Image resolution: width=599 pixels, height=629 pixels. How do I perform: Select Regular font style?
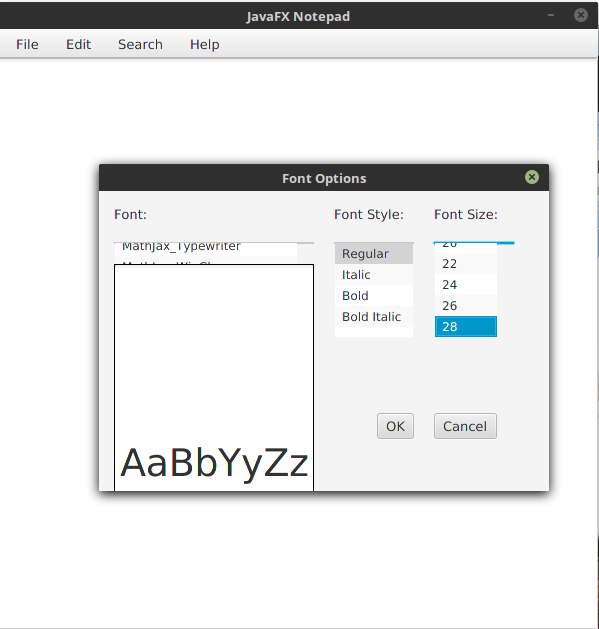click(x=374, y=254)
